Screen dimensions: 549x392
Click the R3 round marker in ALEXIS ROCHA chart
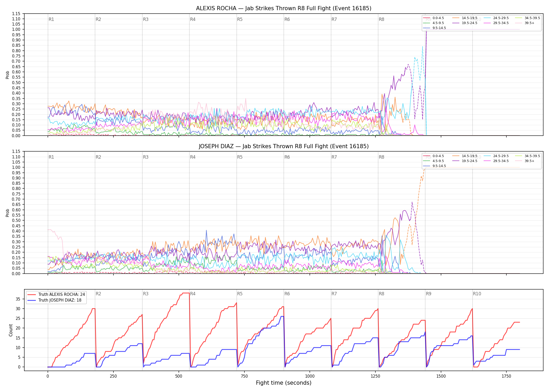click(146, 19)
